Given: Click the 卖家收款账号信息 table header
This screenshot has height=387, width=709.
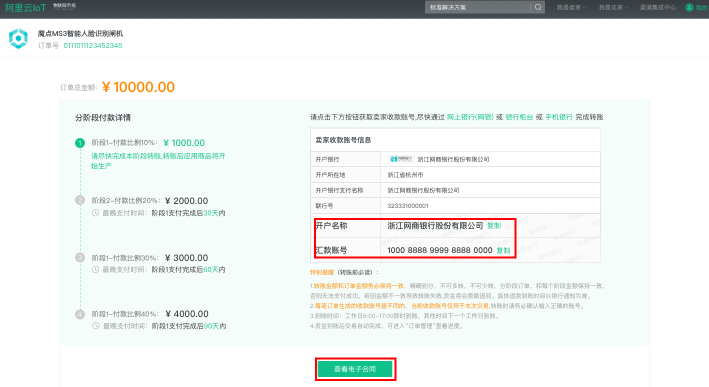Looking at the screenshot, I should (455, 140).
